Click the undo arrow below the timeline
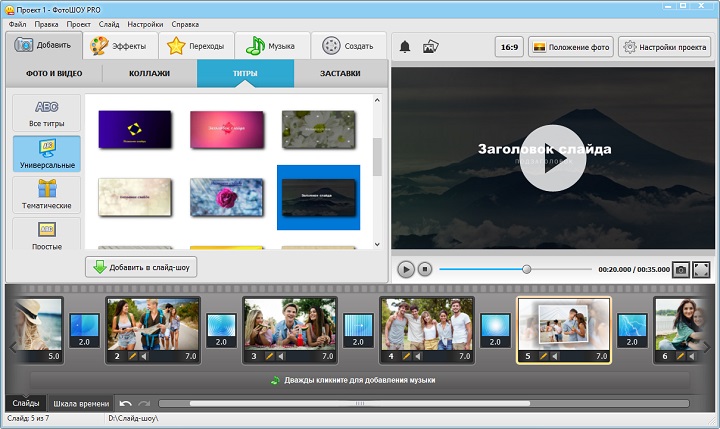Viewport: 720px width, 429px height. pyautogui.click(x=126, y=403)
